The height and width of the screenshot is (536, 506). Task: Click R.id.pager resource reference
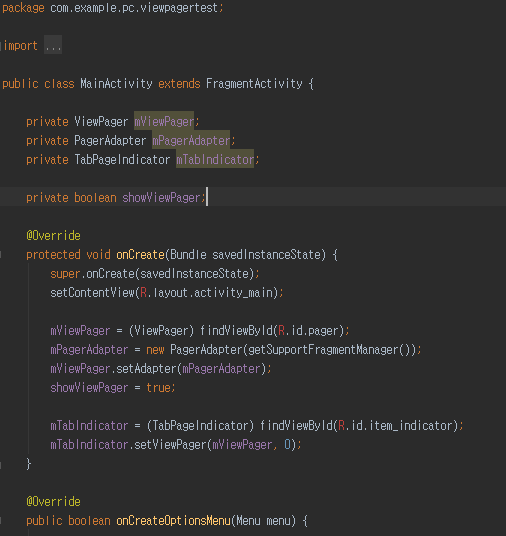click(x=309, y=331)
